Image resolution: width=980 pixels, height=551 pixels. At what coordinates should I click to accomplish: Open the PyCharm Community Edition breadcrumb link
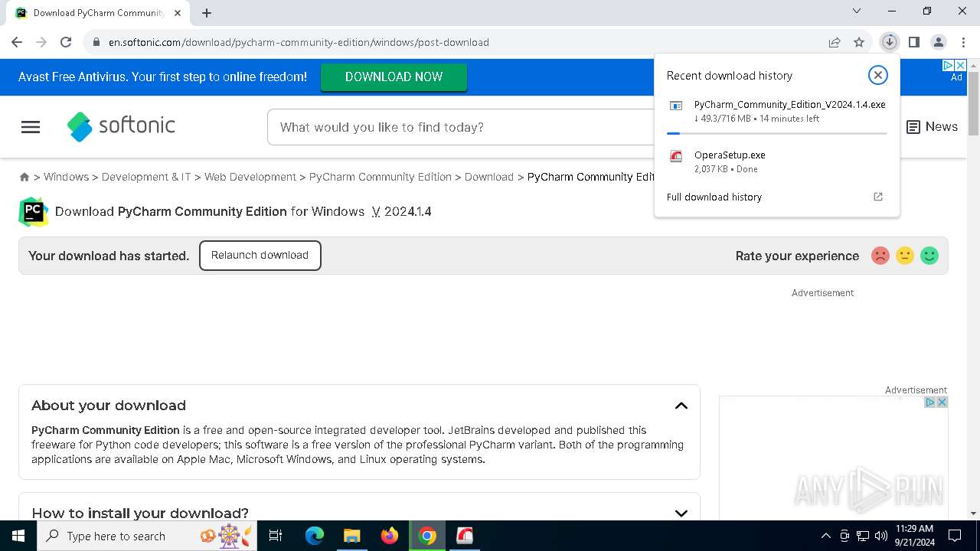[x=381, y=177]
